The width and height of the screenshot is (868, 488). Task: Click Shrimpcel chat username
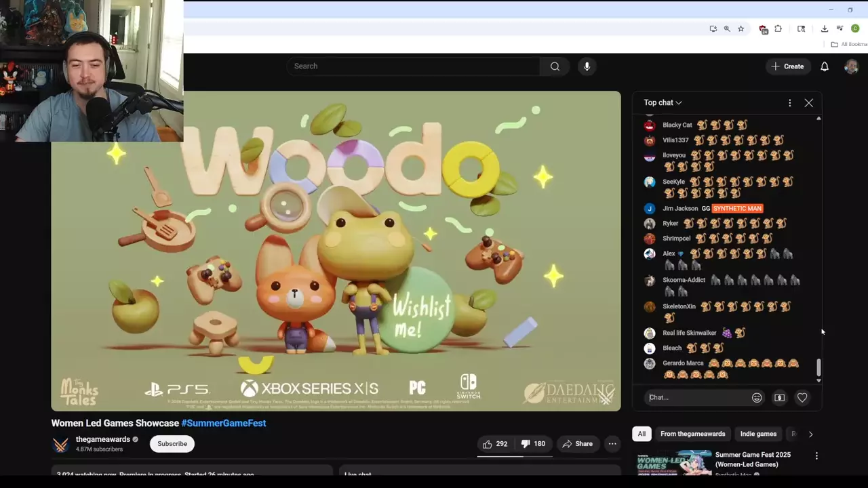pyautogui.click(x=676, y=239)
